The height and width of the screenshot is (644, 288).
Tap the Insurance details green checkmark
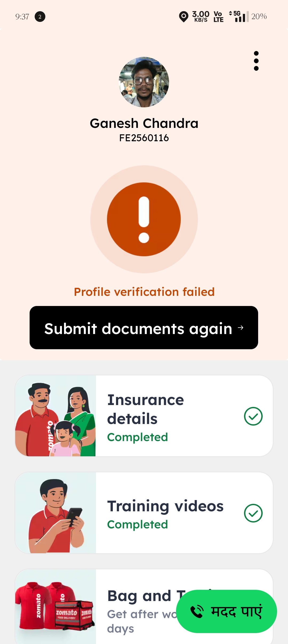tap(253, 416)
